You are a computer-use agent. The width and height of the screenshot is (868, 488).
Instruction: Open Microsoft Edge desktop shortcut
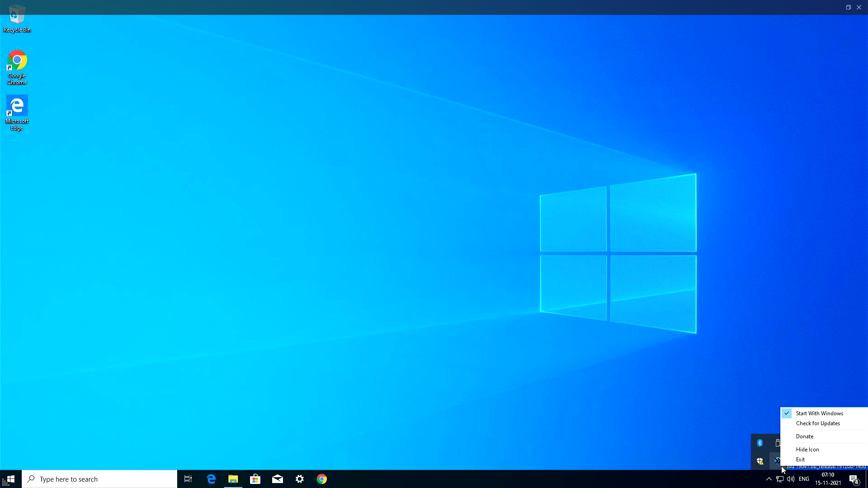point(17,105)
